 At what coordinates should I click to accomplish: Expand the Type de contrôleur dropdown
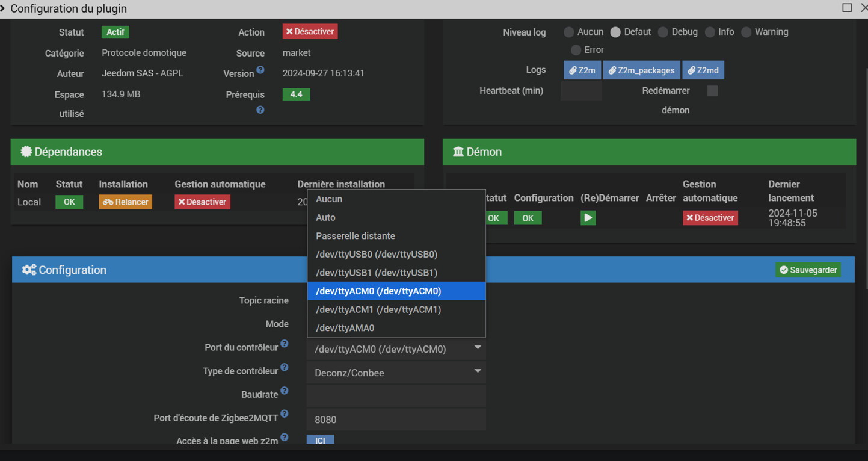(396, 373)
